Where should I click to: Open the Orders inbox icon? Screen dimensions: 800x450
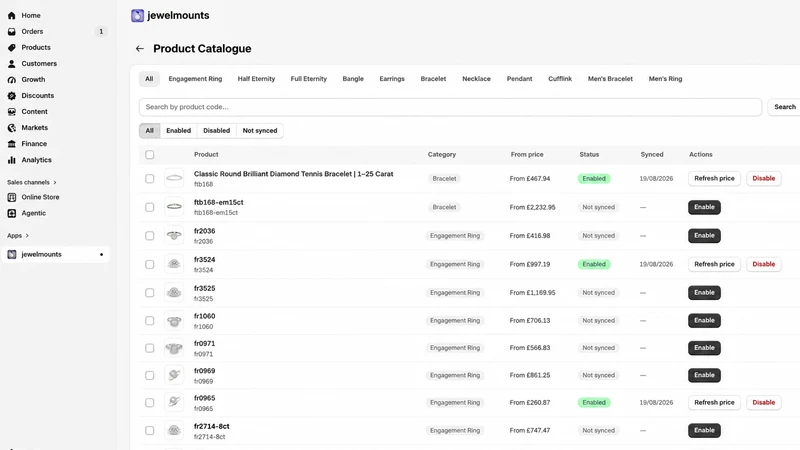12,32
